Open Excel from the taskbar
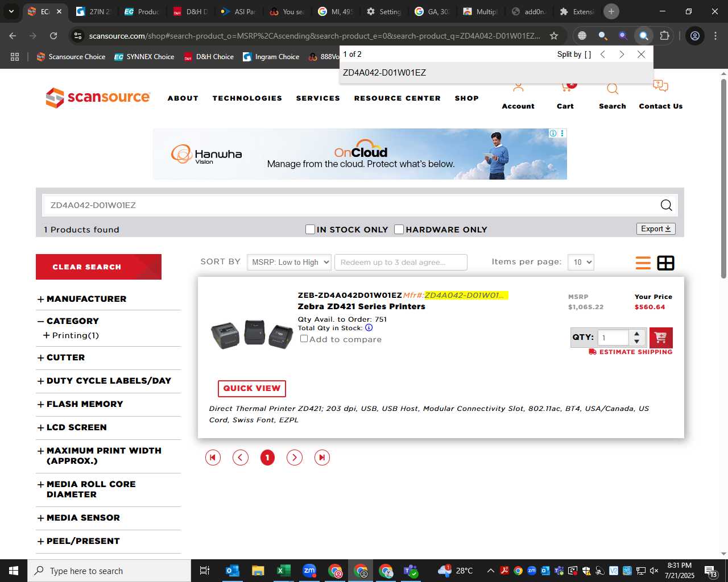Viewport: 728px width, 582px height. (x=283, y=571)
